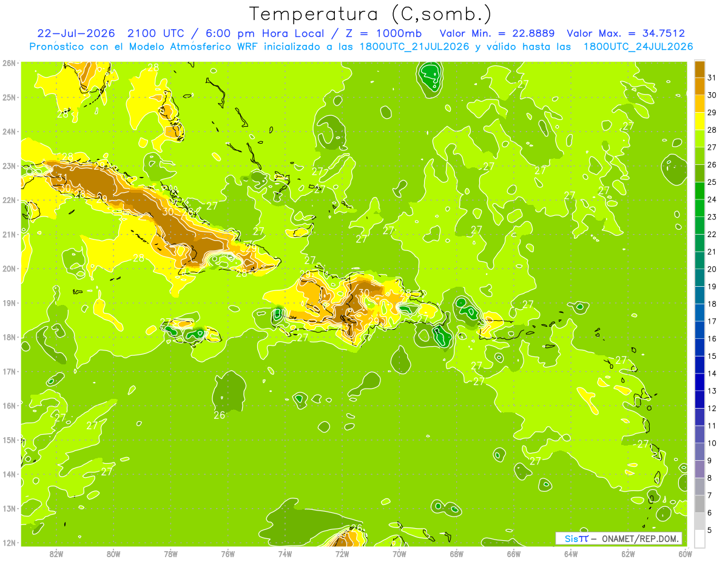The image size is (728, 562).
Task: Click the 62W longitude axis label
Action: [628, 553]
